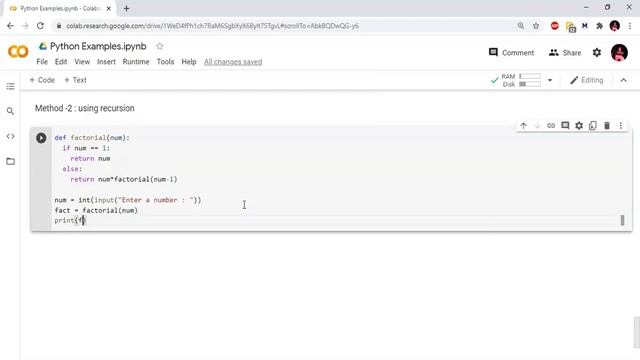Image resolution: width=640 pixels, height=360 pixels.
Task: Star the Python Examples notebook
Action: pyautogui.click(x=160, y=46)
